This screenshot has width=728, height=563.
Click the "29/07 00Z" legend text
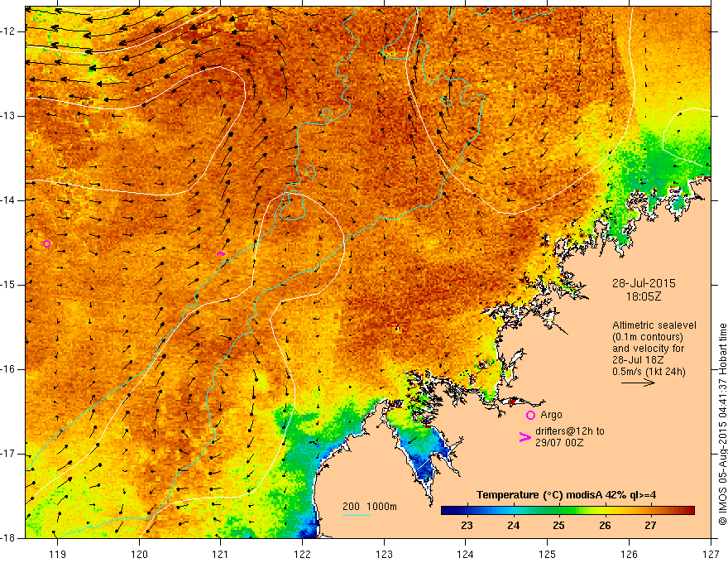click(x=559, y=443)
